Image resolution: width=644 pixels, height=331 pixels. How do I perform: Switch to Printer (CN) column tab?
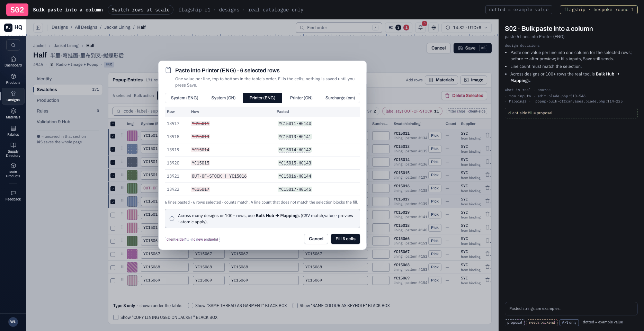click(x=301, y=98)
